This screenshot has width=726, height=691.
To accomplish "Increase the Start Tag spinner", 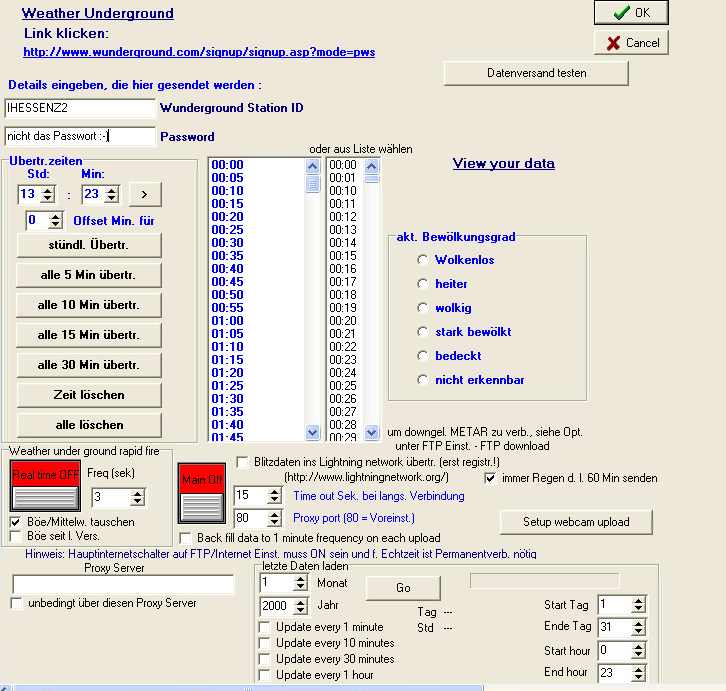I will (x=638, y=600).
